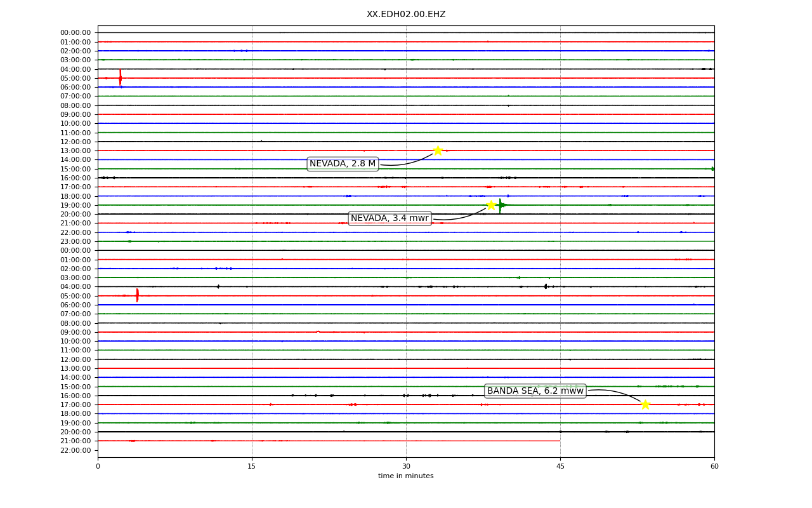This screenshot has width=812, height=508.
Task: Select the NEVADA, 3.4 mwr annotation label
Action: [390, 218]
